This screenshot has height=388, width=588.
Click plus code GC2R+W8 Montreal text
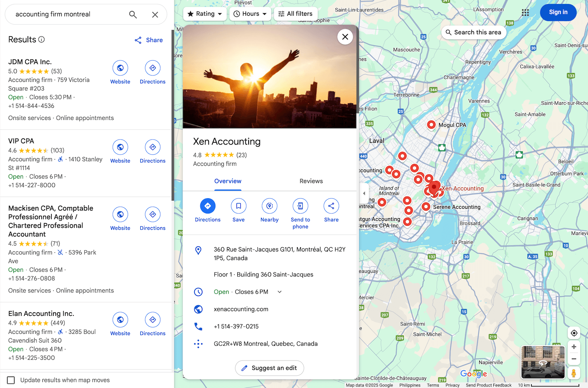[266, 344]
